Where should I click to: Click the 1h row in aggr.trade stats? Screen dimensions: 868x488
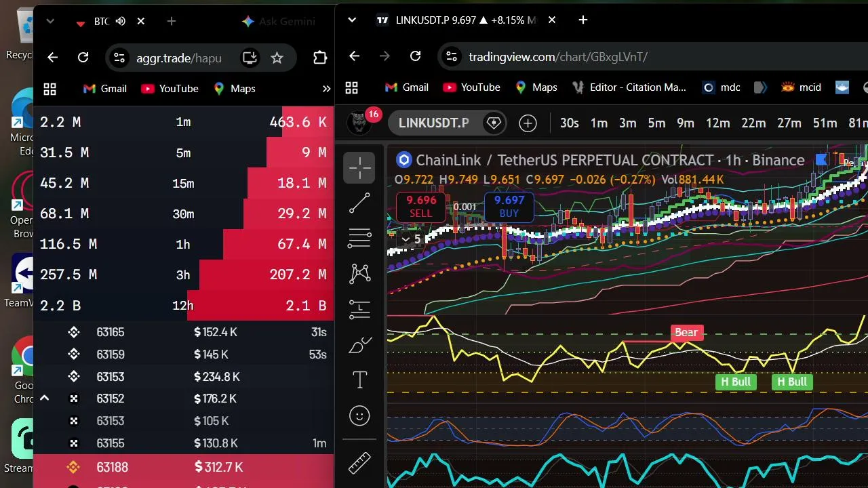tap(183, 244)
